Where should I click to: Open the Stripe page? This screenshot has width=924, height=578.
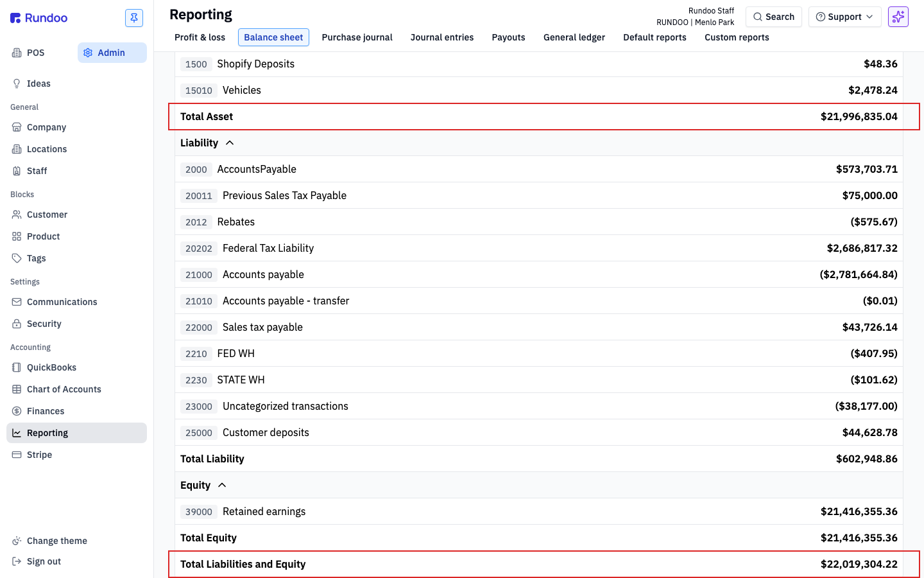coord(76,455)
